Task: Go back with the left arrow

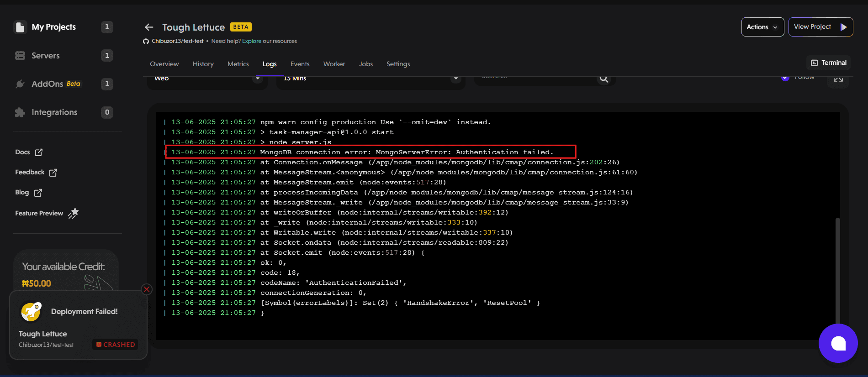Action: [x=149, y=27]
